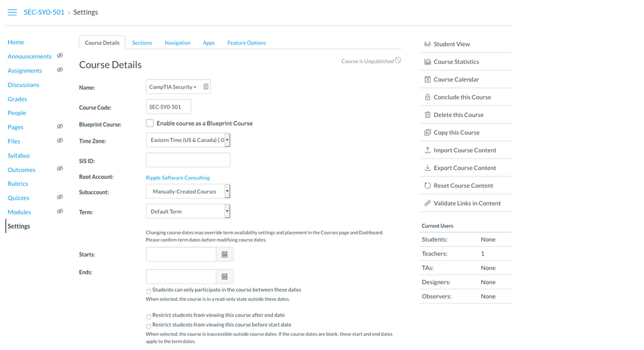Open the hamburger global navigation menu
Viewport: 644px width, 350px height.
click(12, 12)
